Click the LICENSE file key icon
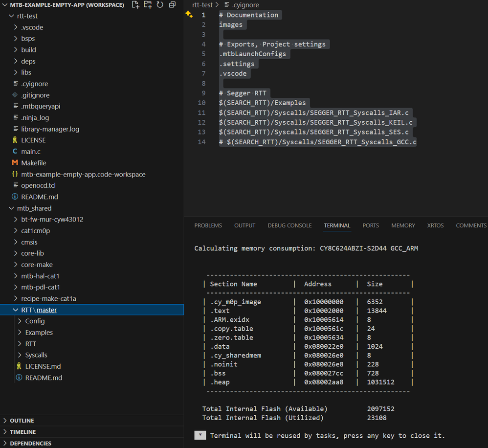The image size is (488, 448). [16, 140]
